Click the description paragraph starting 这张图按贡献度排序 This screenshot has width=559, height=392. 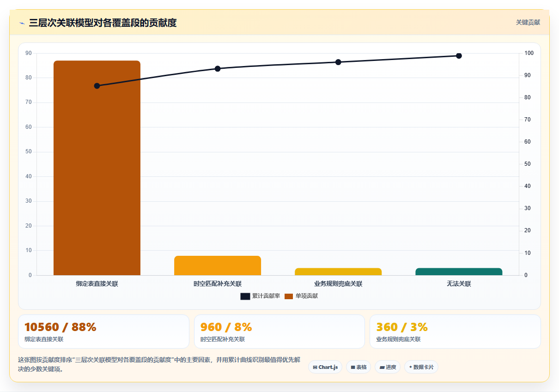point(159,364)
